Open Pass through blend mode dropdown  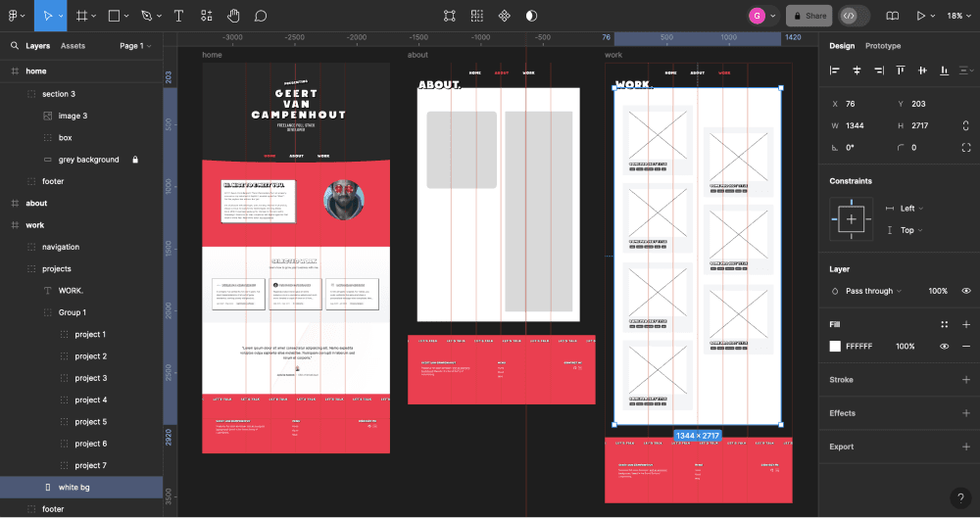(874, 291)
